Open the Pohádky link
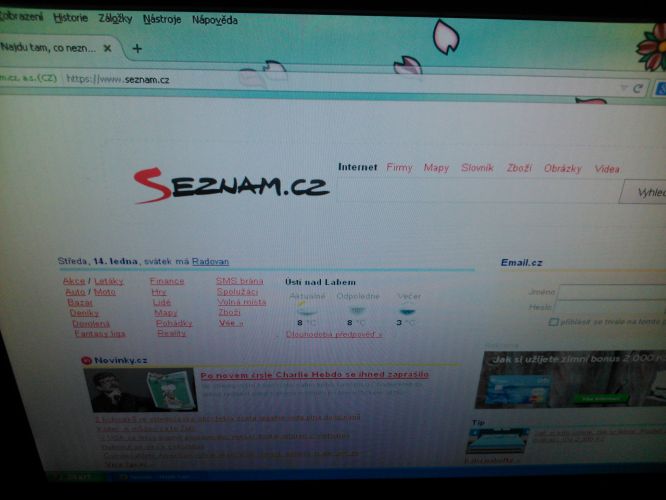Viewport: 666px width, 500px height. 174,323
